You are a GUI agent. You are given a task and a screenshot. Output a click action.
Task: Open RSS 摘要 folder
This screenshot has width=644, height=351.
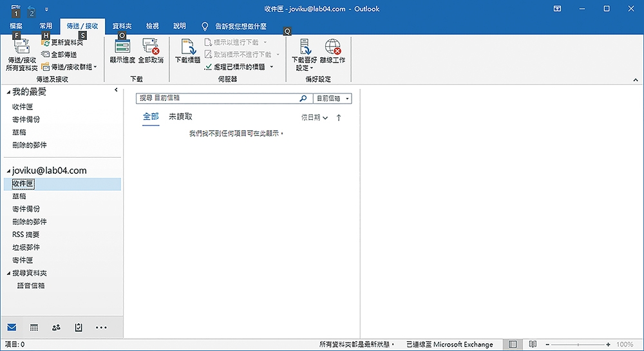pos(26,234)
